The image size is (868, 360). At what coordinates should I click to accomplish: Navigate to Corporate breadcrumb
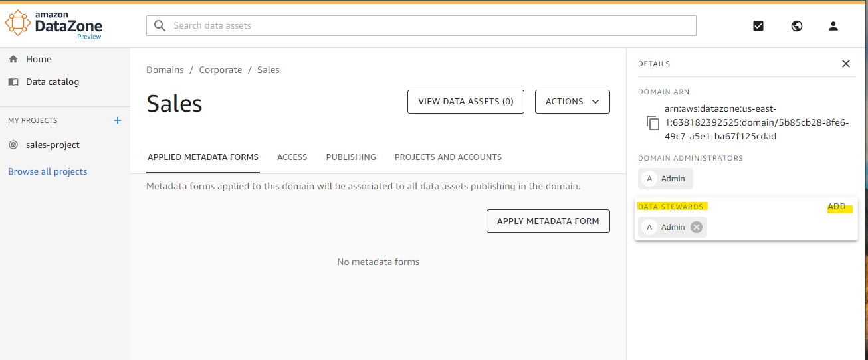221,70
